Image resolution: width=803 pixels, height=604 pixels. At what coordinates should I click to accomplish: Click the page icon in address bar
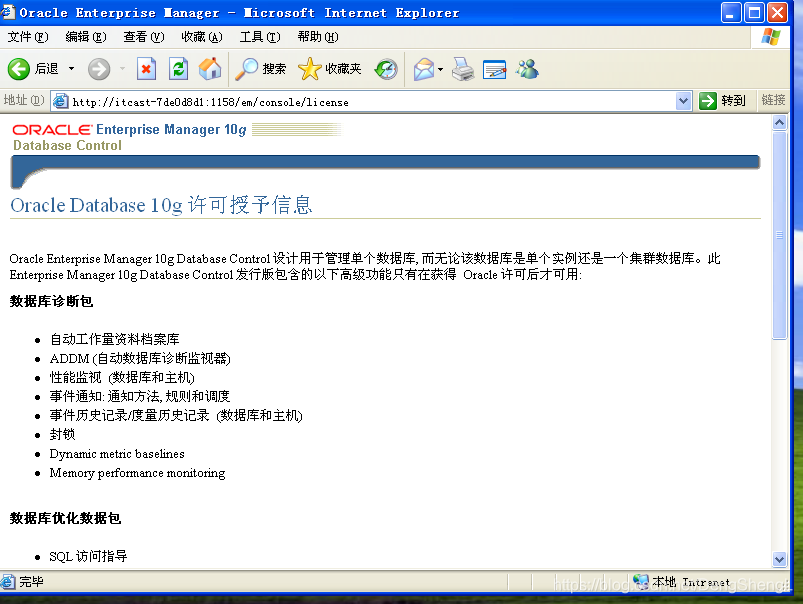coord(60,101)
